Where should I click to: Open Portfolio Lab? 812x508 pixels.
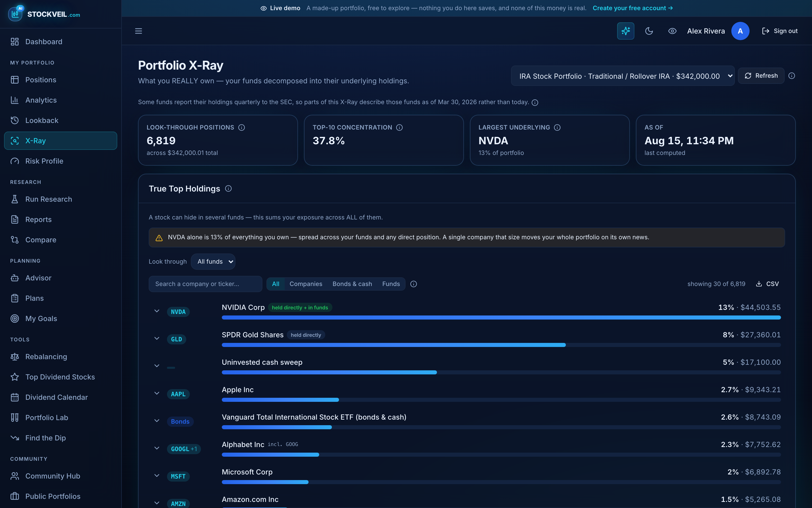60,418
